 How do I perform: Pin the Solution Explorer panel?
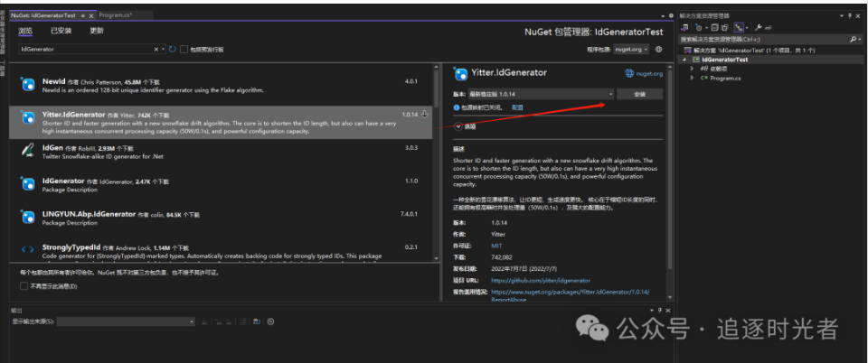[849, 16]
